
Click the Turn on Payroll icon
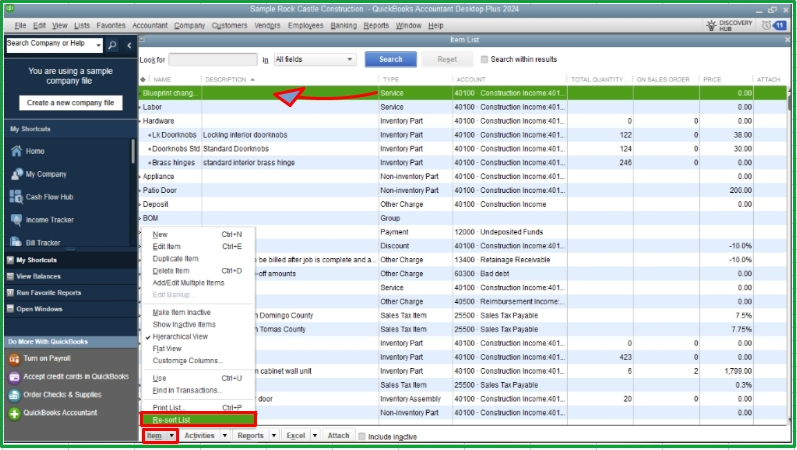point(14,359)
